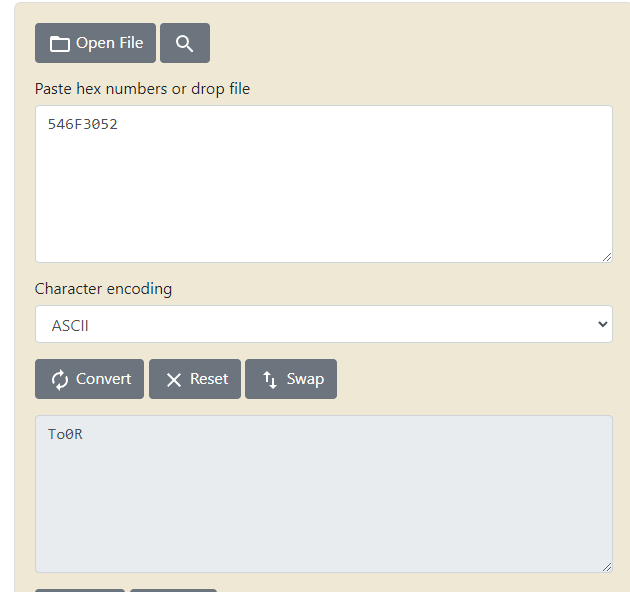Viewport: 630px width, 592px height.
Task: Click the magnifying glass search button
Action: point(185,43)
